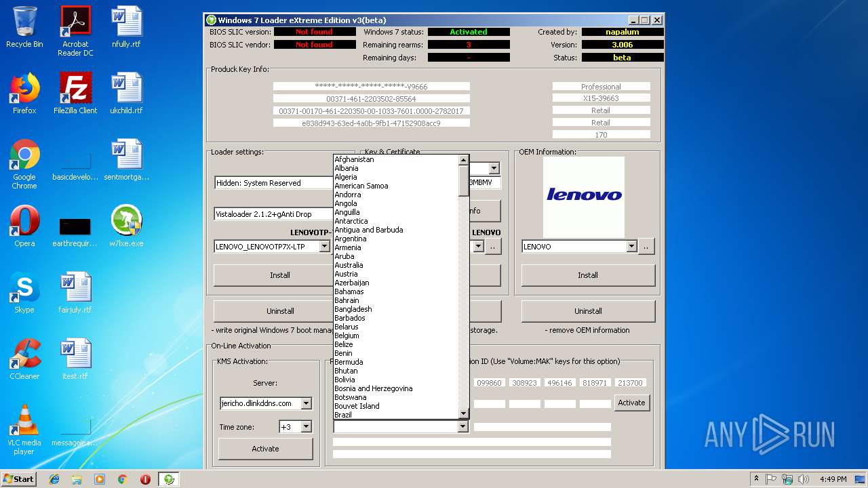Open the Skype desktop shortcut

click(24, 293)
